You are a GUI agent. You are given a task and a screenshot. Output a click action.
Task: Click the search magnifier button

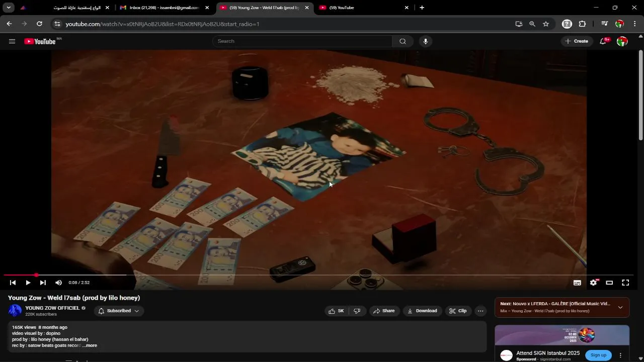tap(403, 41)
